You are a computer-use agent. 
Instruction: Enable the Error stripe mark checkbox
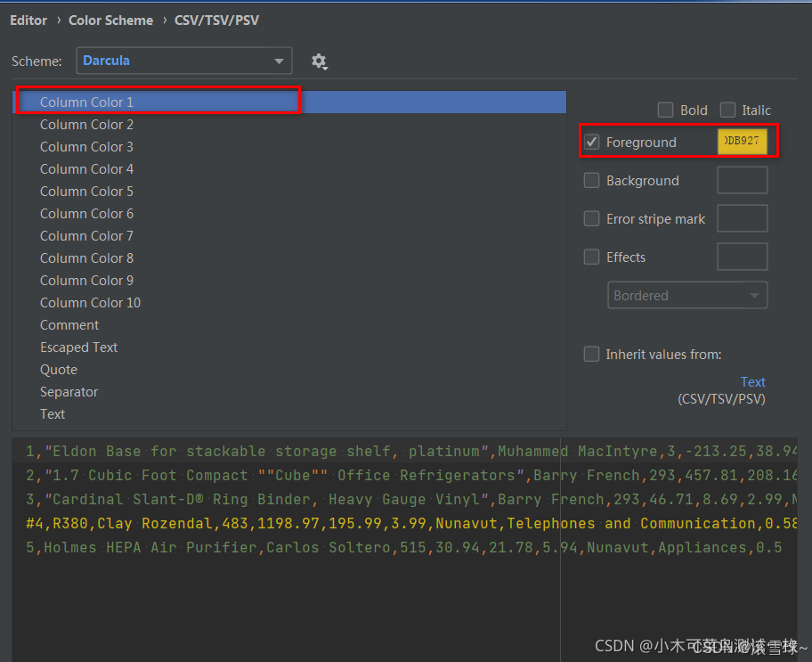[x=591, y=219]
